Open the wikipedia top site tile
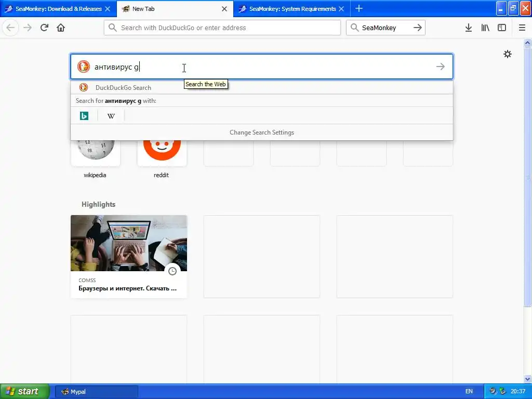The image size is (532, 399). pos(96,159)
